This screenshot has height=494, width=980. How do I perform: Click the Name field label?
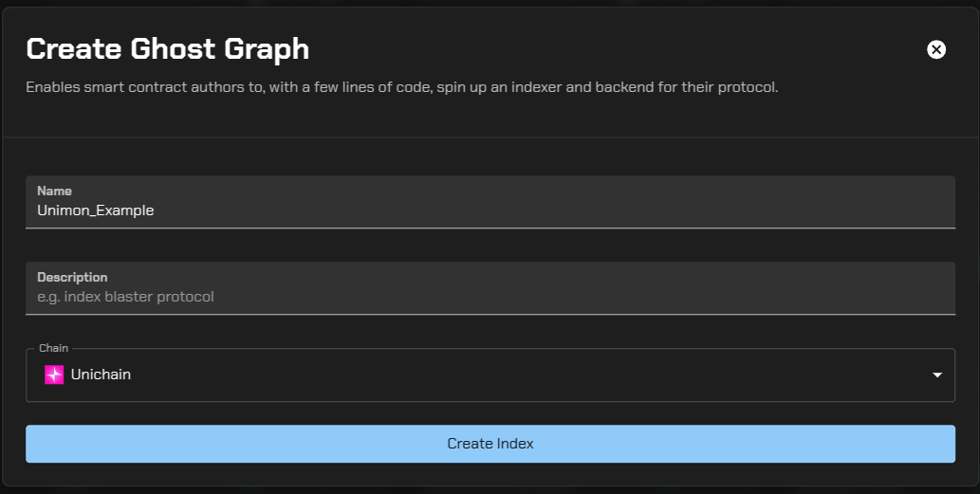coord(54,192)
